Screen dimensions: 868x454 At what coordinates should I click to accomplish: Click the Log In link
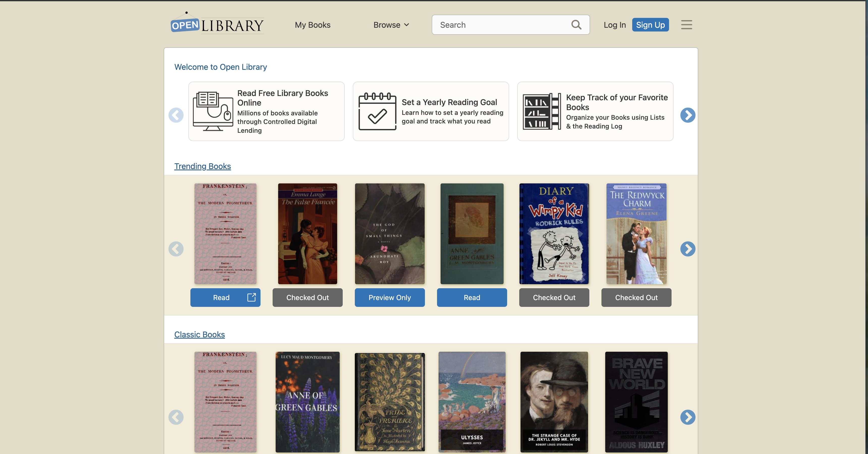coord(615,25)
